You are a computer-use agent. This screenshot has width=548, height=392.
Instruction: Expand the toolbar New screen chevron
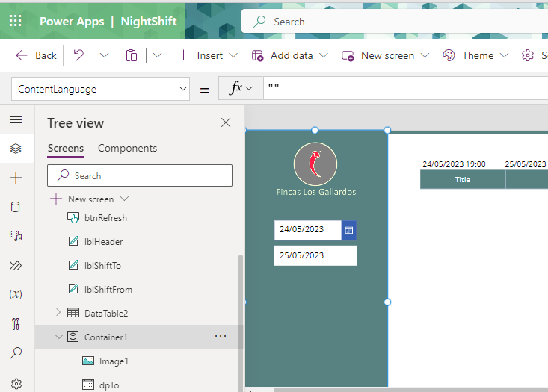click(x=425, y=55)
